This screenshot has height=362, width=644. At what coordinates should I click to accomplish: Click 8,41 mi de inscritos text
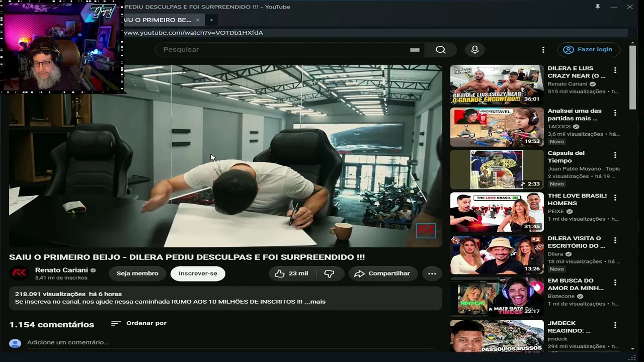(x=61, y=278)
